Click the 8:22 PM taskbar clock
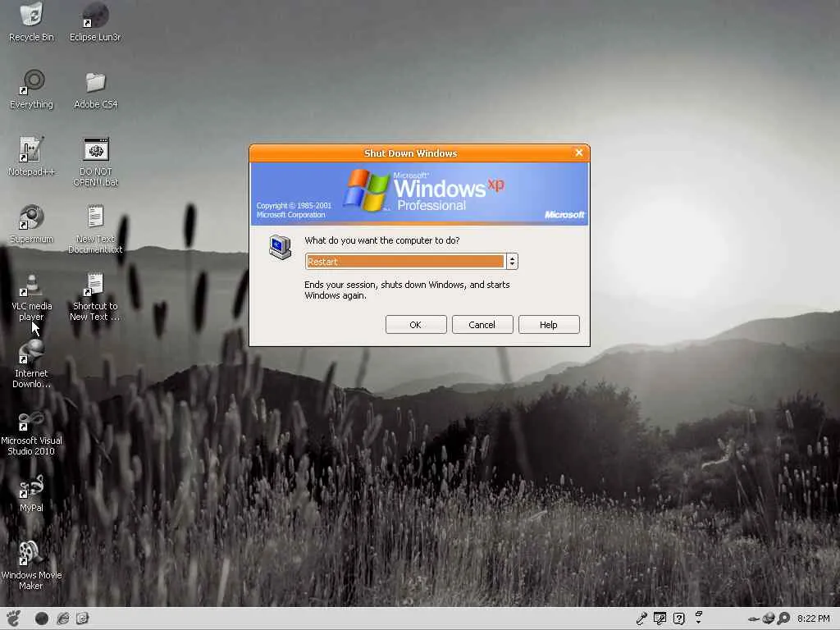Screen dimensions: 840x630 [x=813, y=619]
